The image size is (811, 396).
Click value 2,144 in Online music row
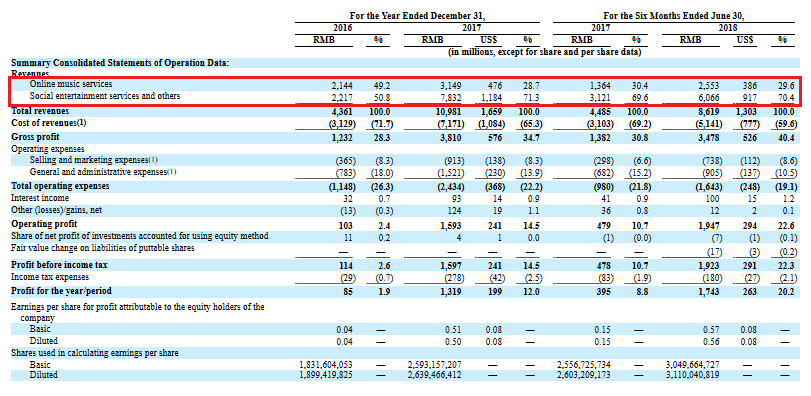pyautogui.click(x=342, y=85)
